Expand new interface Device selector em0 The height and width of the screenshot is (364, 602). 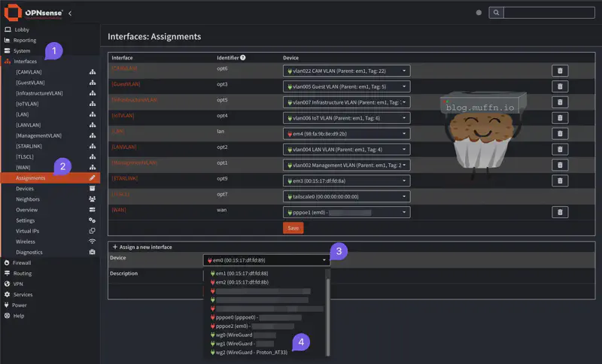pyautogui.click(x=266, y=260)
